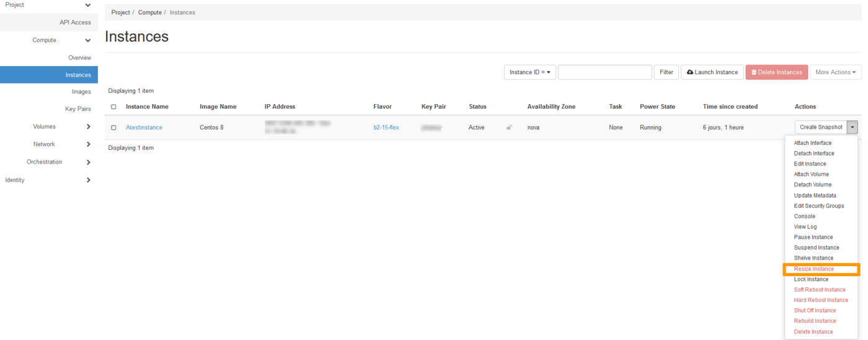Click the Launch Instance button

(x=712, y=72)
